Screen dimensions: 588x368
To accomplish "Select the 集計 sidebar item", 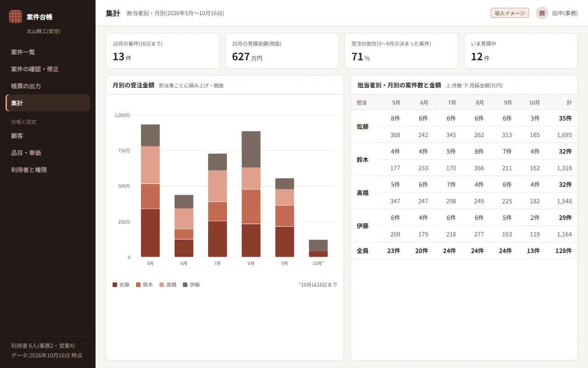I will point(48,103).
